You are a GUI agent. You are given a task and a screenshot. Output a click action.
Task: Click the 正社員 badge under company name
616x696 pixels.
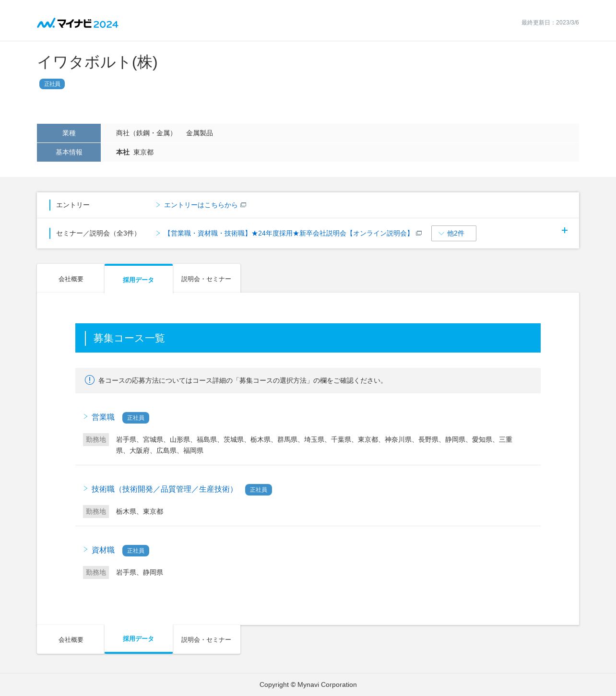coord(52,84)
